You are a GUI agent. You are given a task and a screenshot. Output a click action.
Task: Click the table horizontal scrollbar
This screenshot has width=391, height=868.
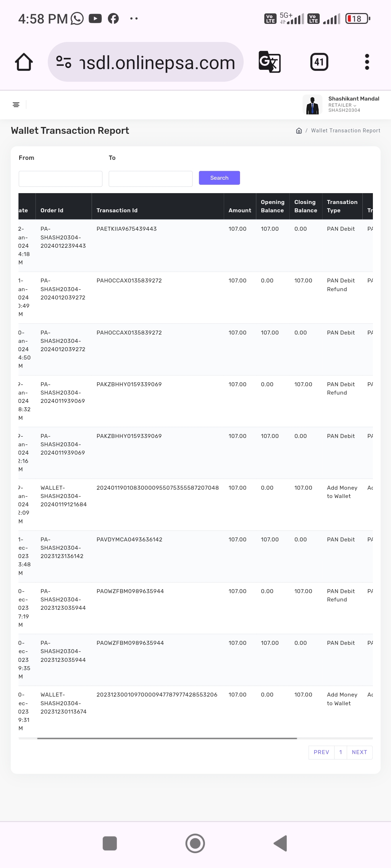tap(167, 738)
